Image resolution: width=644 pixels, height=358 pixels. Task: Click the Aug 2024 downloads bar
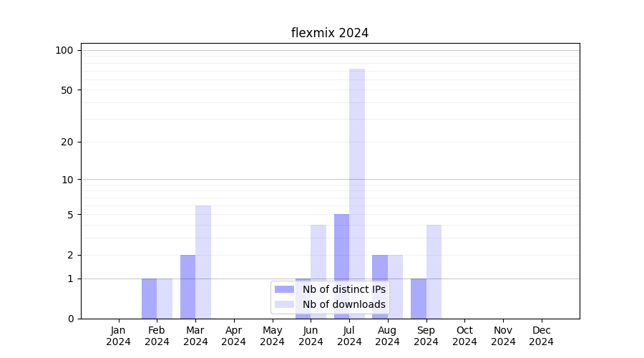[395, 286]
